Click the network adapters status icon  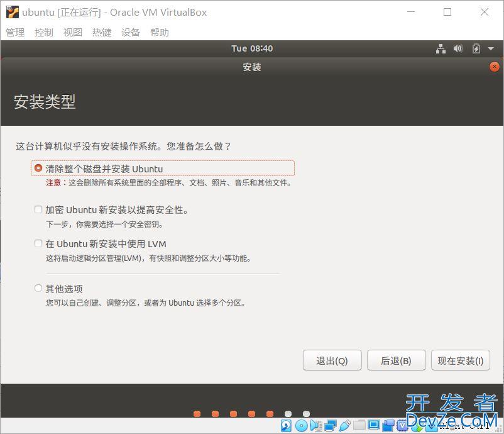(x=331, y=426)
